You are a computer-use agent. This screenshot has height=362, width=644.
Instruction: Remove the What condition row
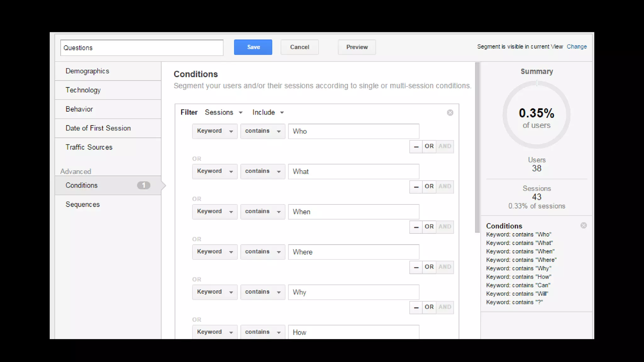pyautogui.click(x=416, y=187)
